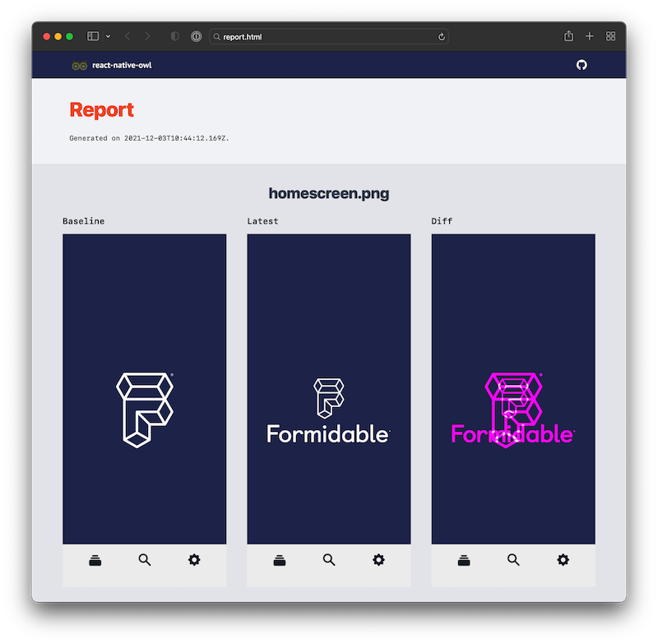
Task: Show the tab overview grid
Action: 611,36
